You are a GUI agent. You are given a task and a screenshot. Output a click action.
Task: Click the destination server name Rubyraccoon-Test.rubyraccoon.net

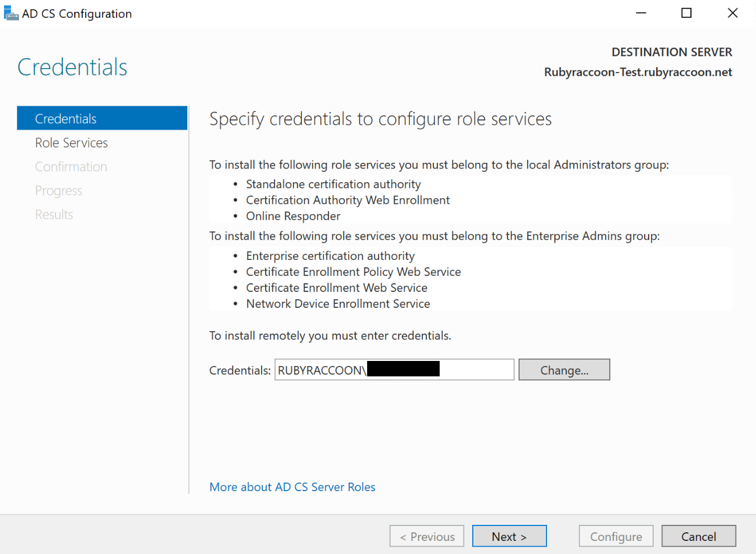[x=638, y=73]
